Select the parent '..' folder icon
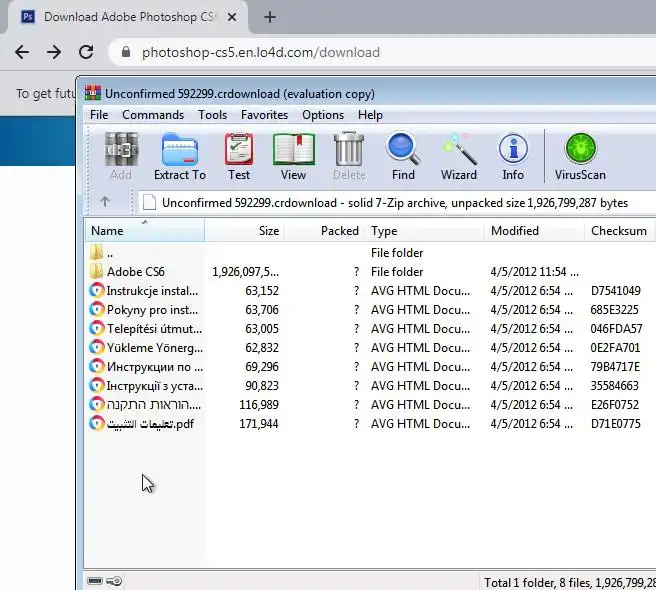 point(96,252)
